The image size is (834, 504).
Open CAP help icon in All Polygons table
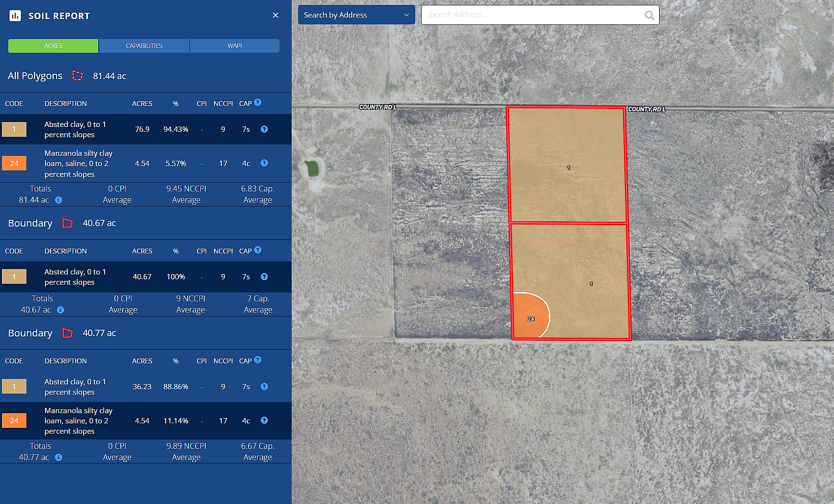(x=258, y=103)
